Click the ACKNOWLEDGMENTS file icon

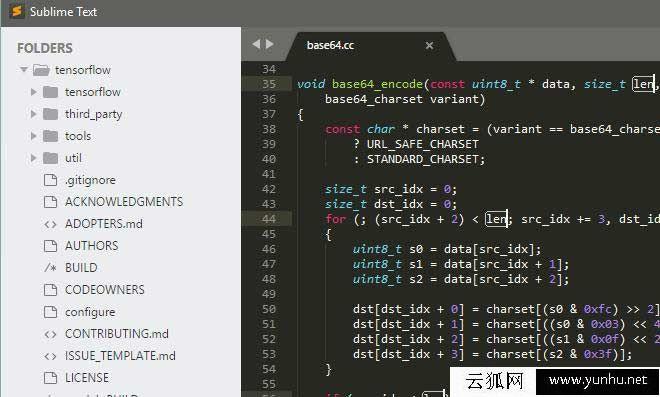coord(51,202)
